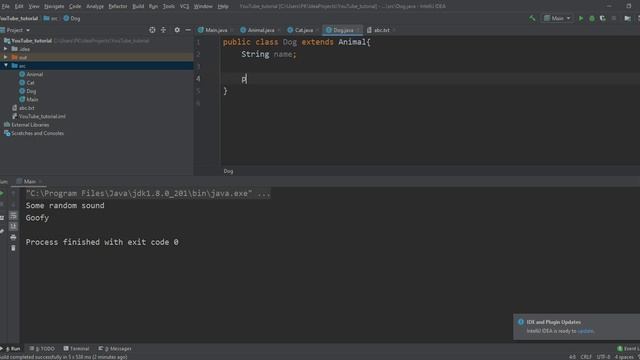Click Dog breadcrumb below the editor
This screenshot has width=640, height=360.
point(228,171)
